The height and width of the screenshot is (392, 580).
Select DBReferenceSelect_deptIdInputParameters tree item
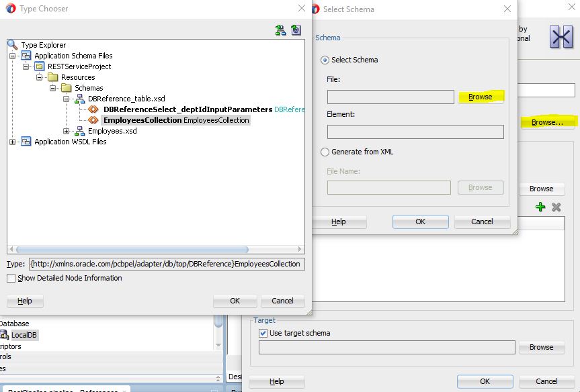pos(188,109)
